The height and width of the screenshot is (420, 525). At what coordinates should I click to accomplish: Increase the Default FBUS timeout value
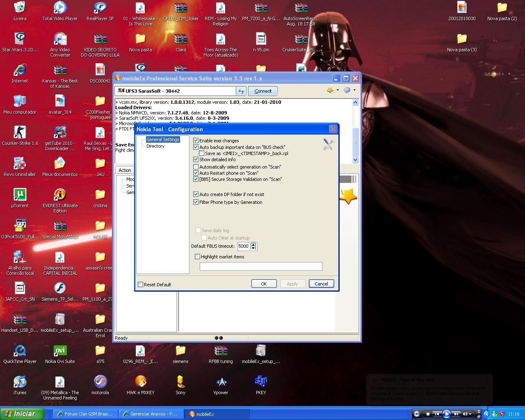(253, 244)
